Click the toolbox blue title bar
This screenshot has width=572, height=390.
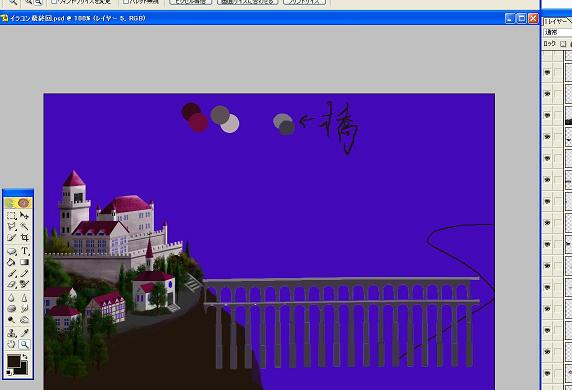click(18, 193)
